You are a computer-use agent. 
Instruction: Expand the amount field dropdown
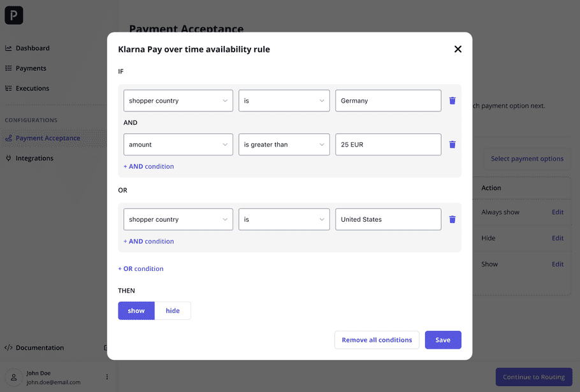click(x=178, y=144)
